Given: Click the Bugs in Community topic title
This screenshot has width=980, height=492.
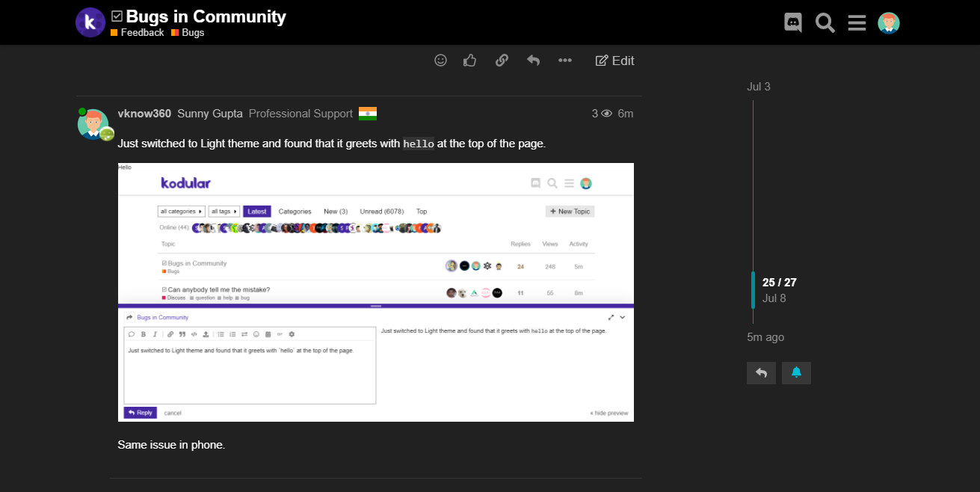Looking at the screenshot, I should [x=206, y=16].
